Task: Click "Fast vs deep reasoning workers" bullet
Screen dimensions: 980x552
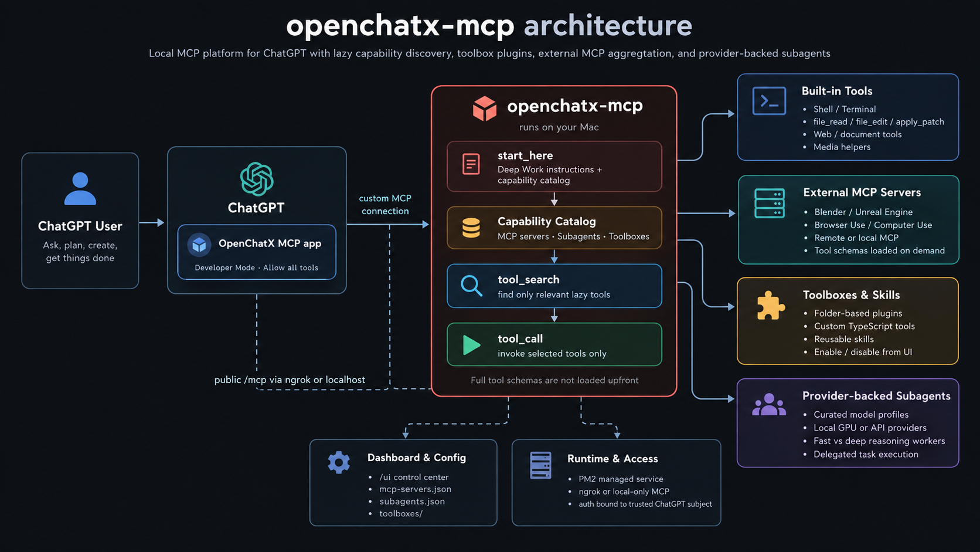Action: pos(879,441)
